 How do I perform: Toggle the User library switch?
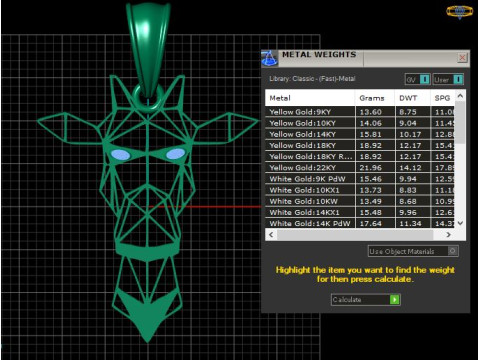(x=448, y=79)
